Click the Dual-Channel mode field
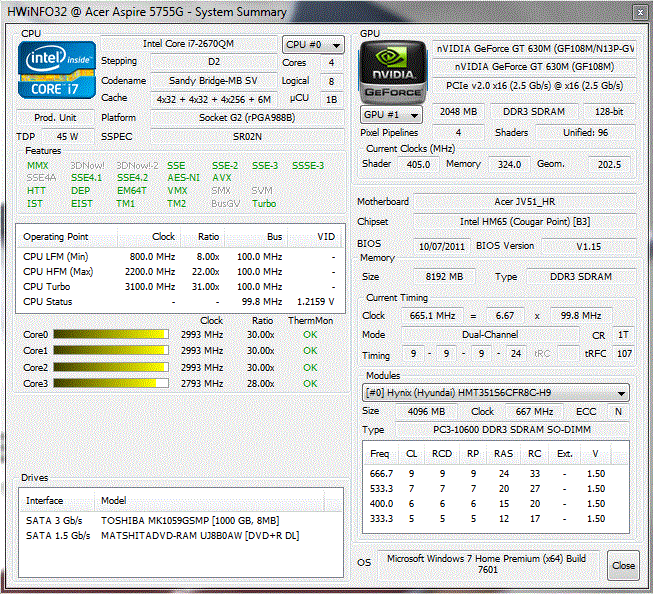 pos(490,334)
